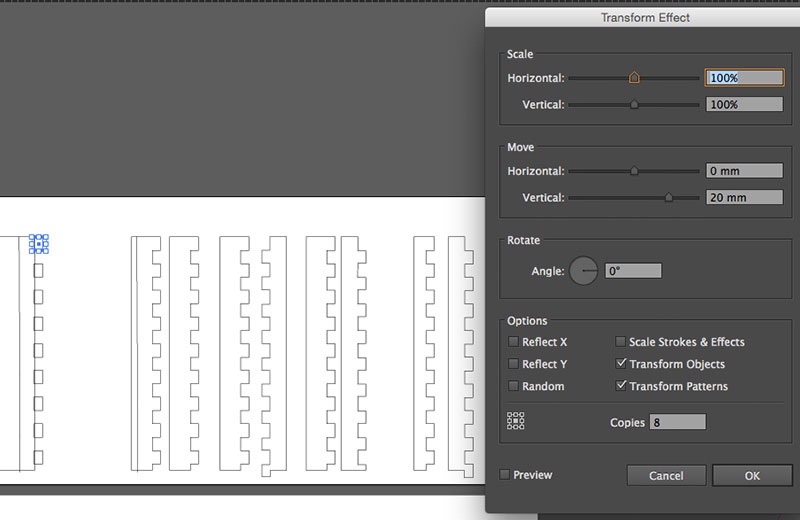Click the Transform Effect dialog title bar

pyautogui.click(x=643, y=17)
